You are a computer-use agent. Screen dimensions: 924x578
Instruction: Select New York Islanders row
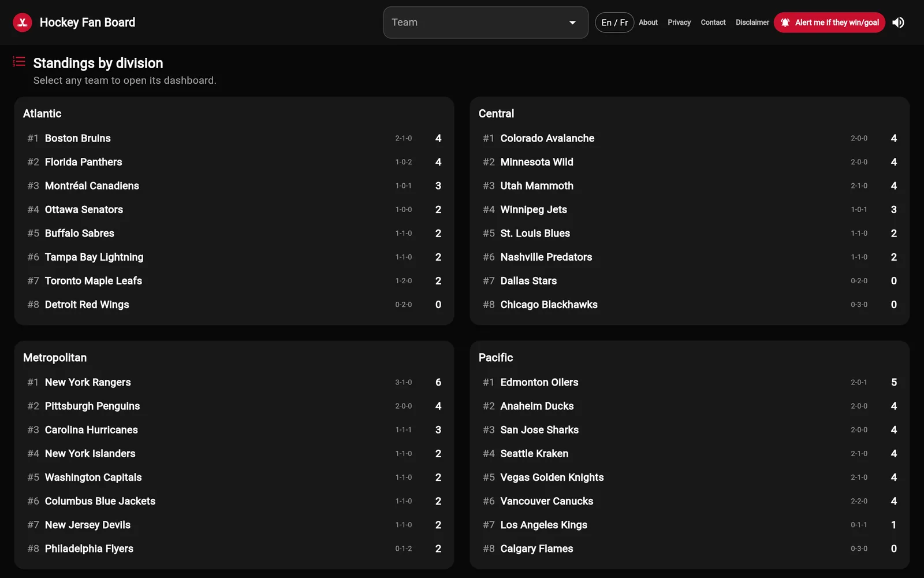(234, 453)
